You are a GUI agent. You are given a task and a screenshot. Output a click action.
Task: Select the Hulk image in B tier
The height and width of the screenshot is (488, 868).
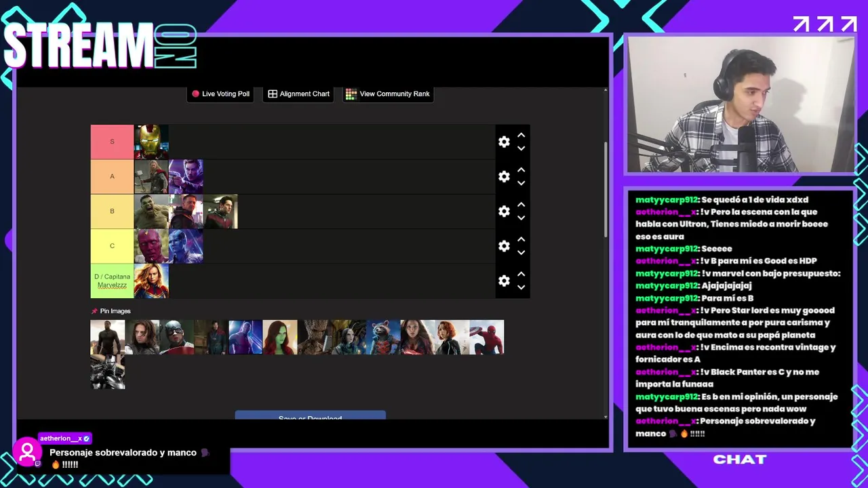click(x=151, y=211)
